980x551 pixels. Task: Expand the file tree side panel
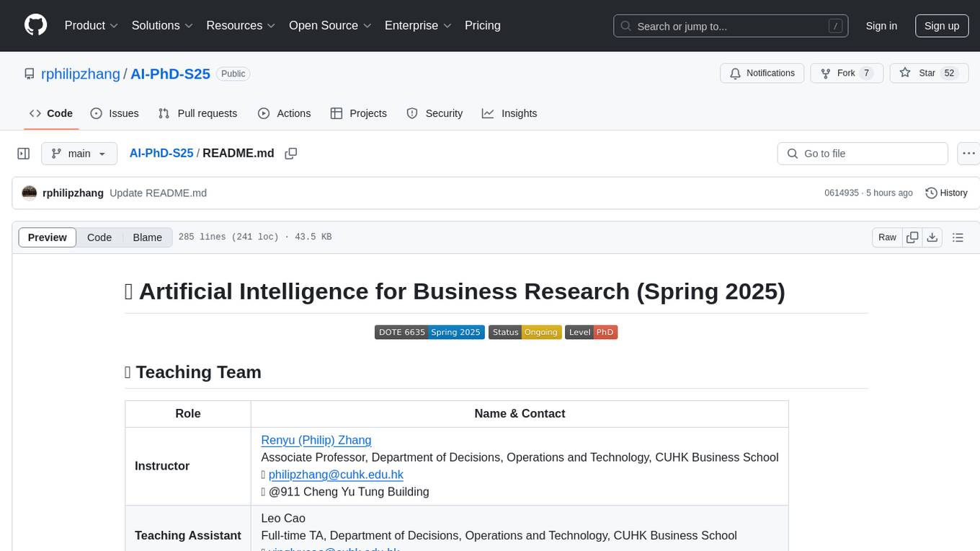coord(24,154)
